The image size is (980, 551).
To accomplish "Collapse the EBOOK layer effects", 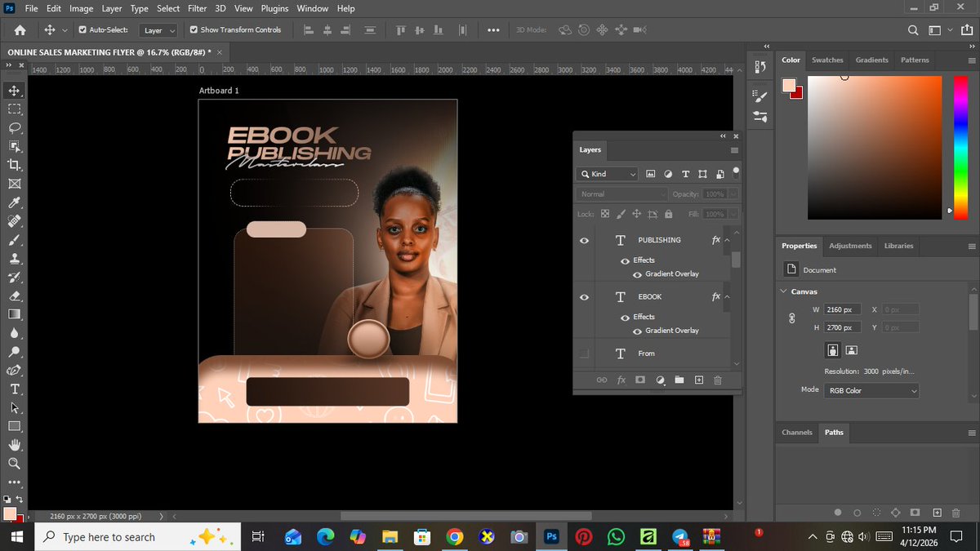I will [x=727, y=296].
